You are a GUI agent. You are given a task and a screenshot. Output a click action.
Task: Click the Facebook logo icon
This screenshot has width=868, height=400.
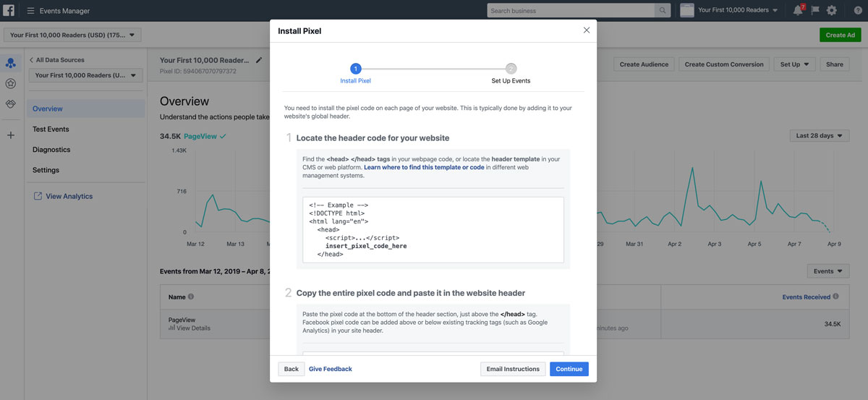pyautogui.click(x=9, y=10)
